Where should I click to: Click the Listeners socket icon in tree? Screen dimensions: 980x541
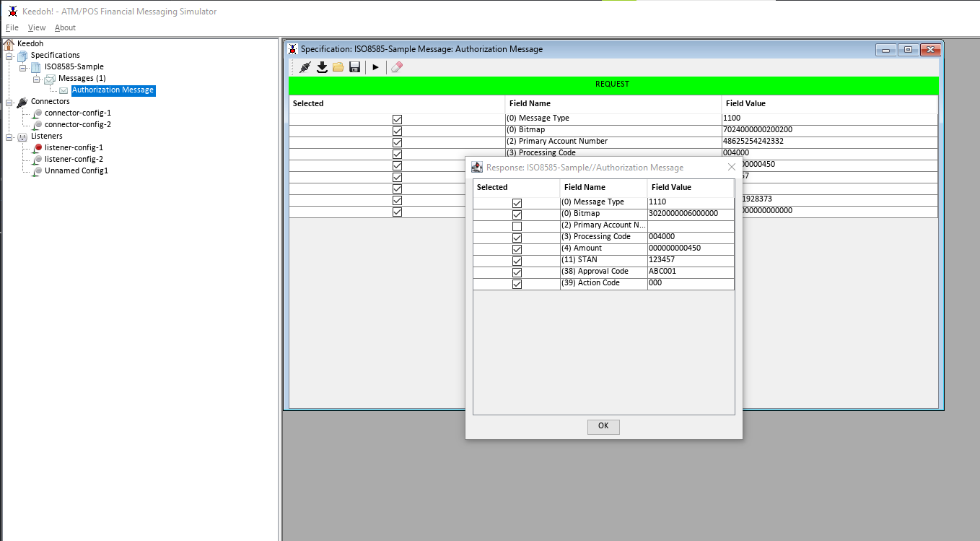pos(22,137)
